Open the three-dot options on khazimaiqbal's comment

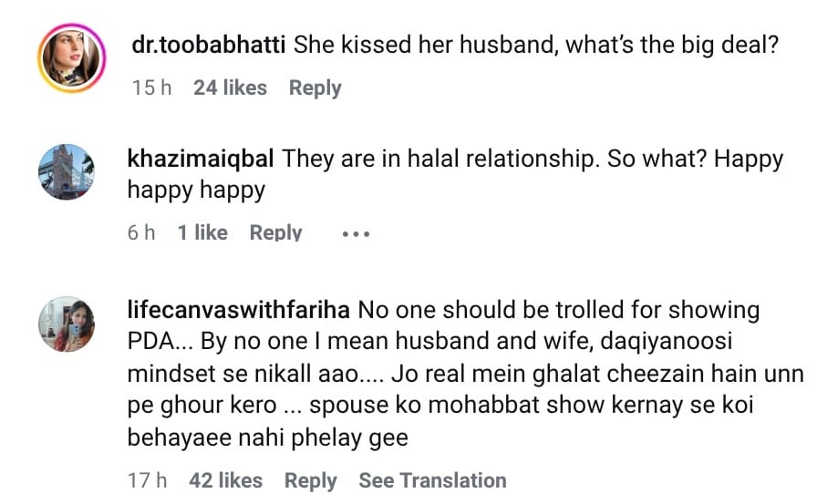pos(356,233)
